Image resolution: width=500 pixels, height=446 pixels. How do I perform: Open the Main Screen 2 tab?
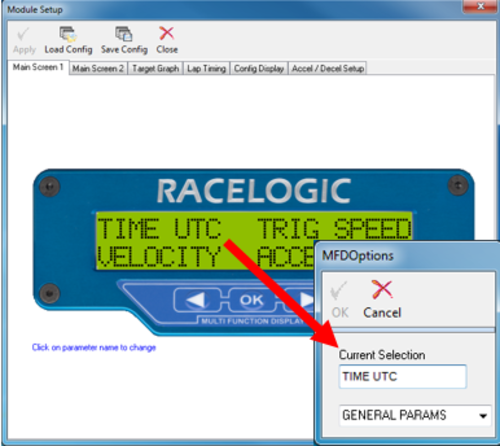pos(98,69)
